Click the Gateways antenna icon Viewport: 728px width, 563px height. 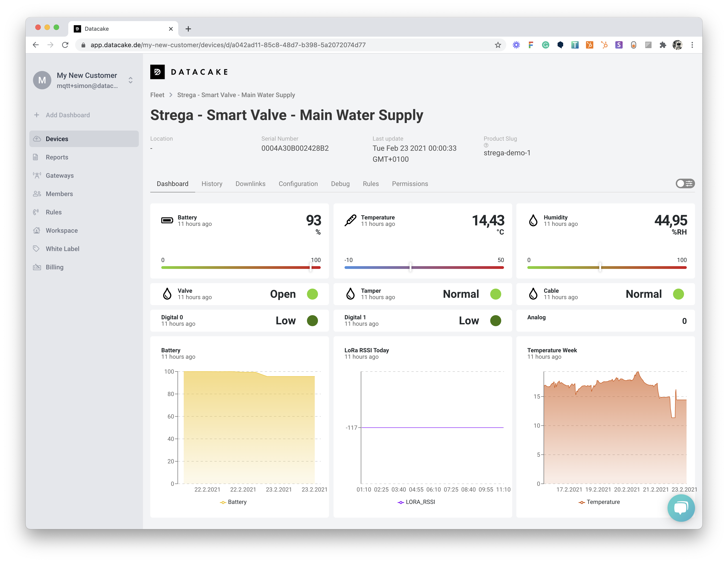click(x=37, y=175)
